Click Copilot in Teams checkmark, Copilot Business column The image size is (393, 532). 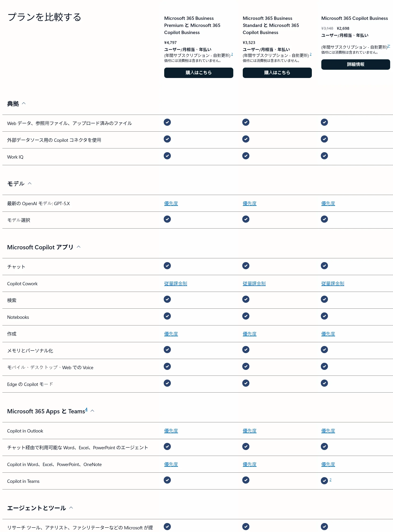(324, 481)
